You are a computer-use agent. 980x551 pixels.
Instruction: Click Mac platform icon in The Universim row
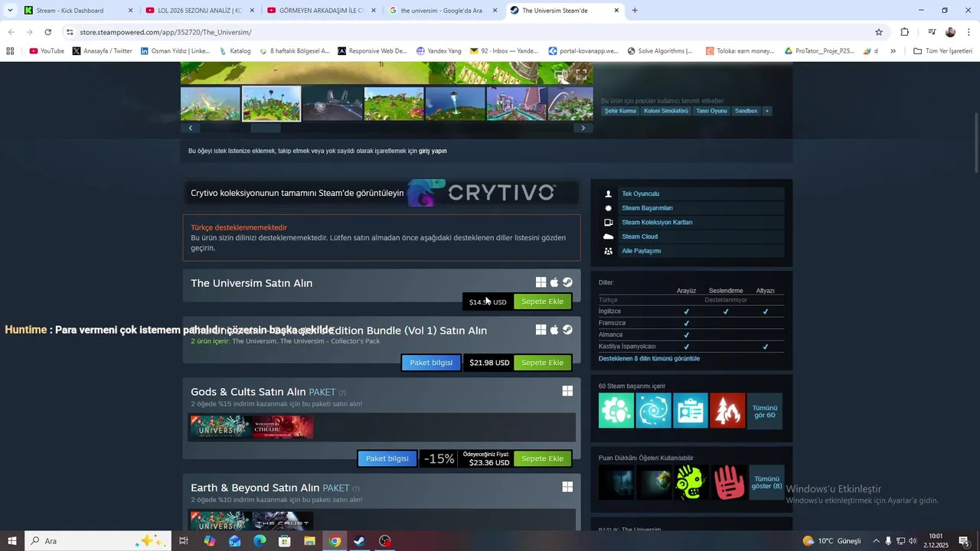[554, 282]
